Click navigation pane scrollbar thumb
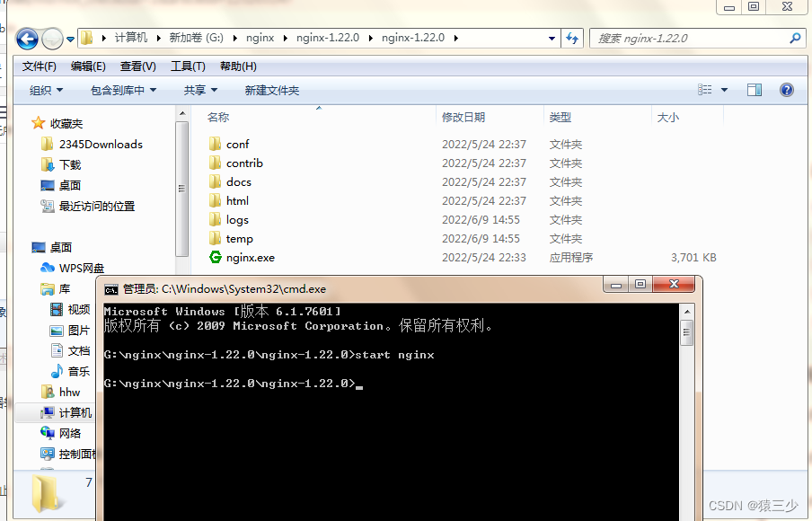 (x=181, y=189)
